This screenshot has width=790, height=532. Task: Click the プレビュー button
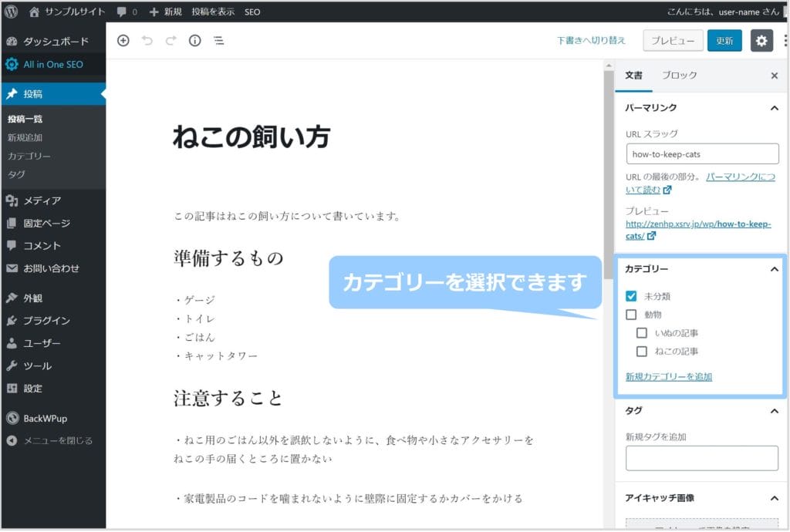673,41
